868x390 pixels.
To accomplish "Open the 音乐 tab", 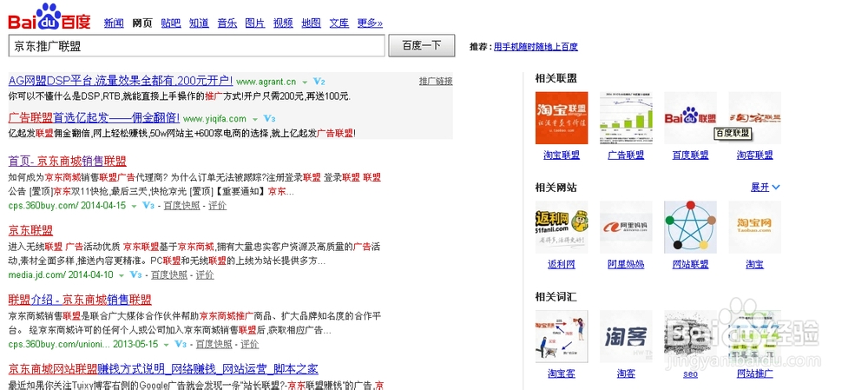I will pyautogui.click(x=227, y=23).
